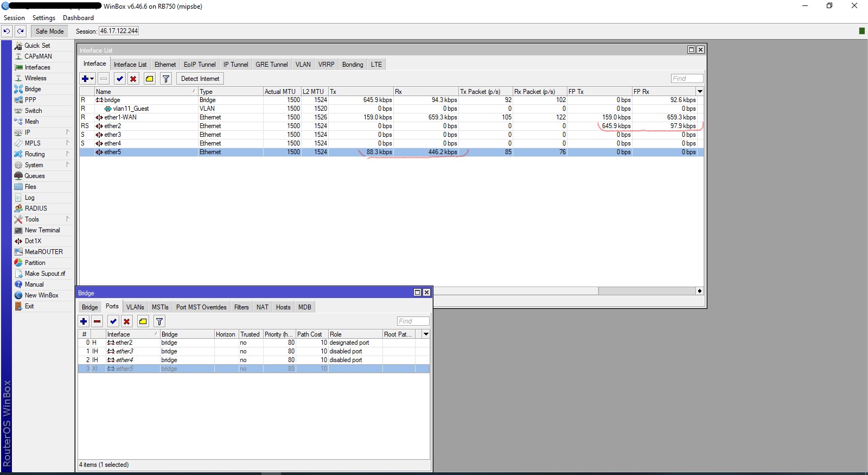Add a new bridge port

(84, 321)
